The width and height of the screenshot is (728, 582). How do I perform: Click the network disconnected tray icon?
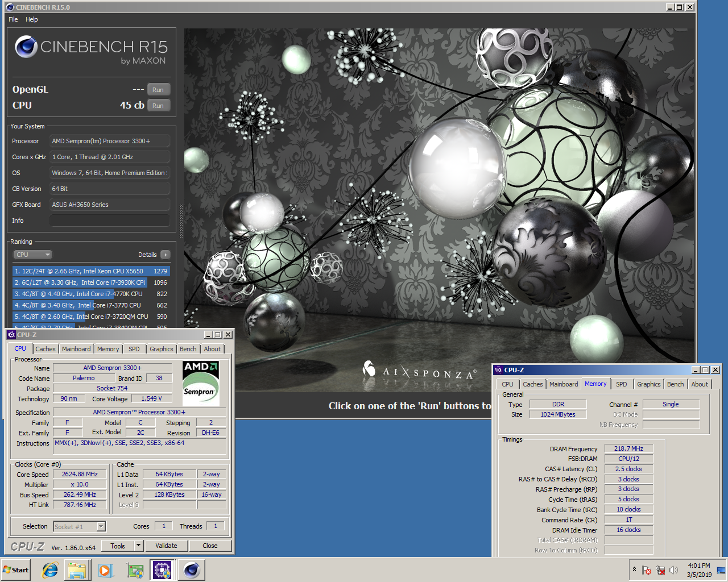pyautogui.click(x=660, y=570)
